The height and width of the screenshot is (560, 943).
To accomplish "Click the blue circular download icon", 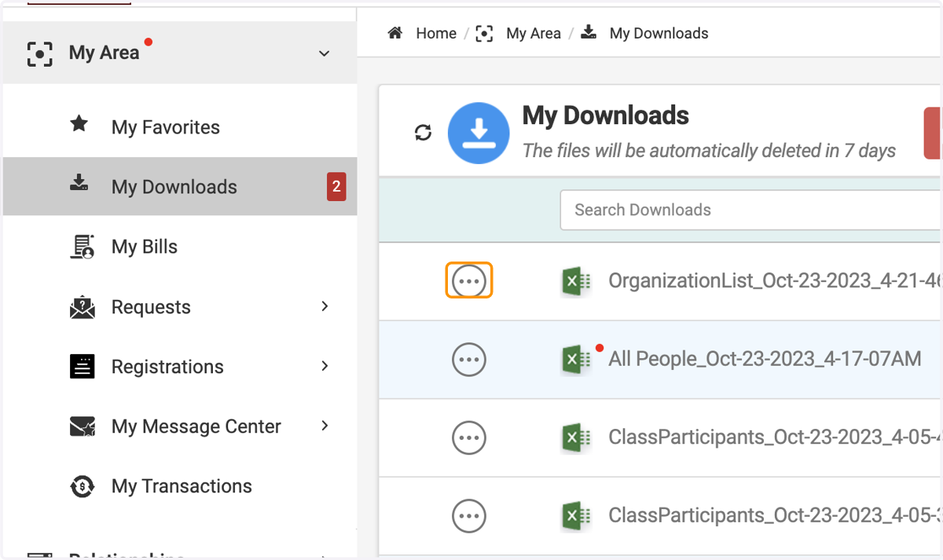I will pyautogui.click(x=479, y=133).
